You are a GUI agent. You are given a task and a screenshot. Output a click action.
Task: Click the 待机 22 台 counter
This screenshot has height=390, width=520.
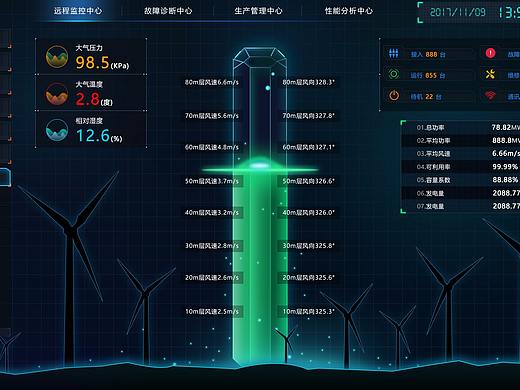[x=426, y=97]
